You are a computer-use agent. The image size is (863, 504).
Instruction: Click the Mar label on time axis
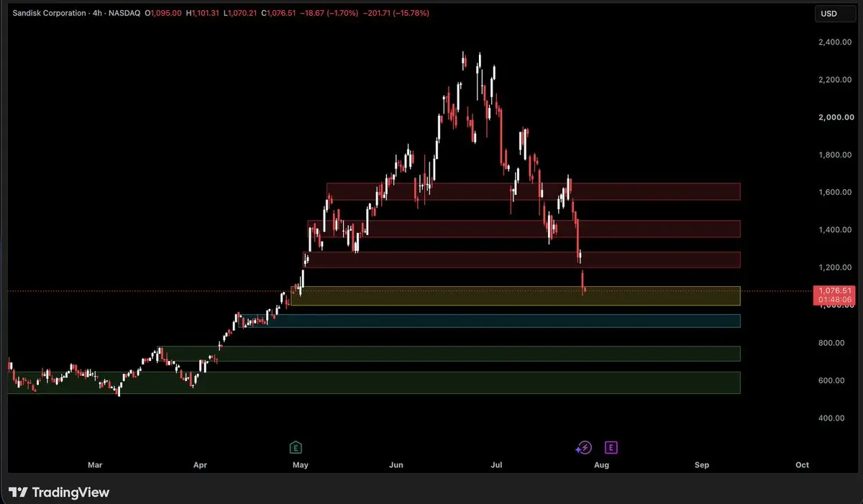[95, 465]
